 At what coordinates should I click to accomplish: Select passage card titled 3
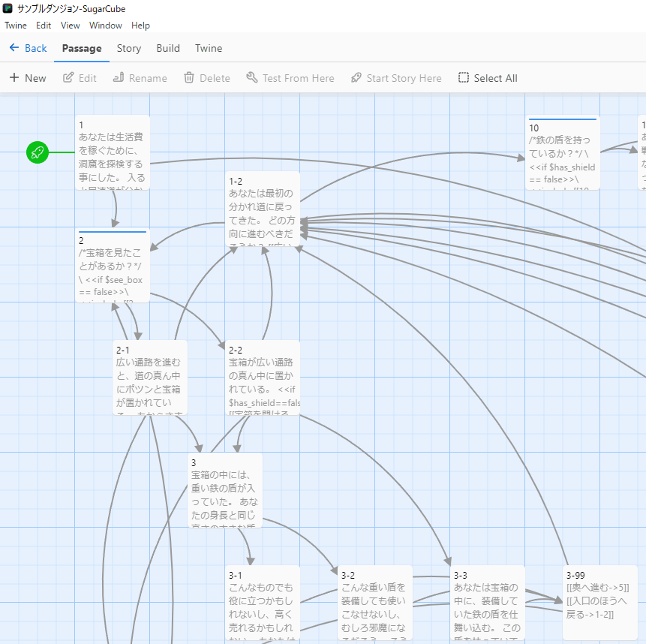225,490
